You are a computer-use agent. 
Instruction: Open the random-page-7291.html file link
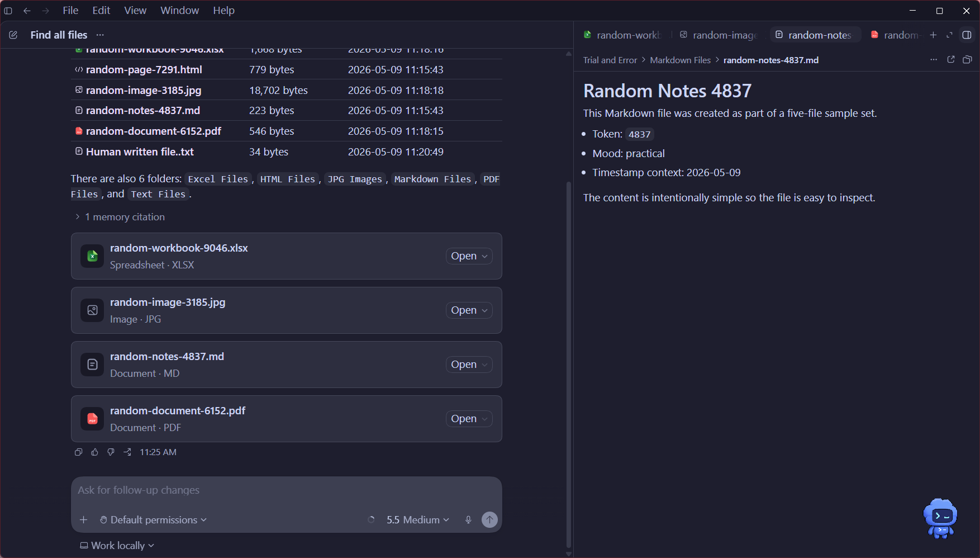pos(144,70)
